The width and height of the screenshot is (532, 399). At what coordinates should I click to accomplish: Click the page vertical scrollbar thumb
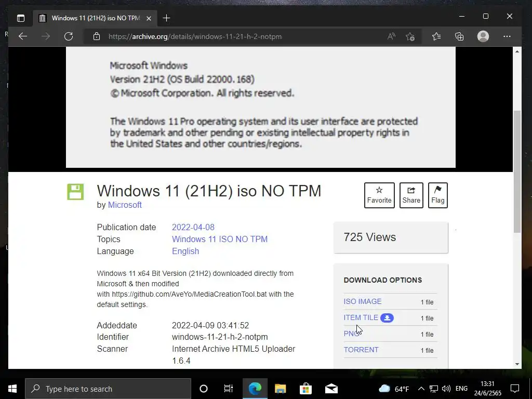coord(517,171)
